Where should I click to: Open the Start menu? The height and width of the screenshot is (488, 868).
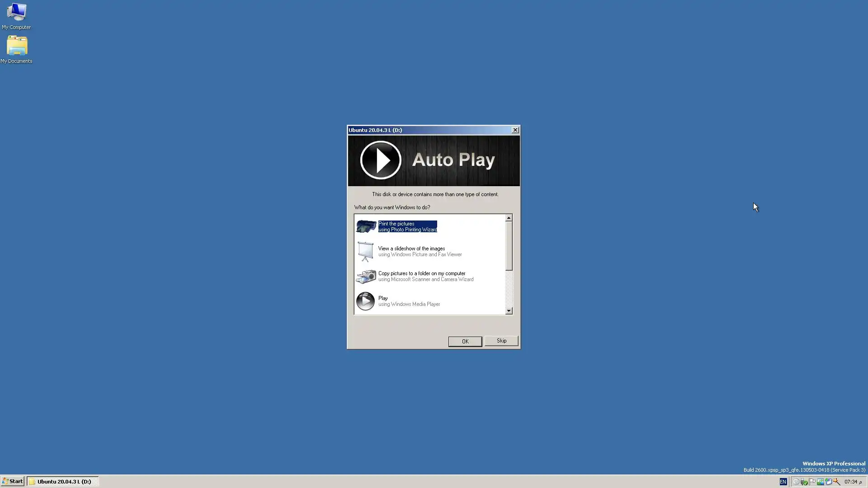click(x=12, y=481)
